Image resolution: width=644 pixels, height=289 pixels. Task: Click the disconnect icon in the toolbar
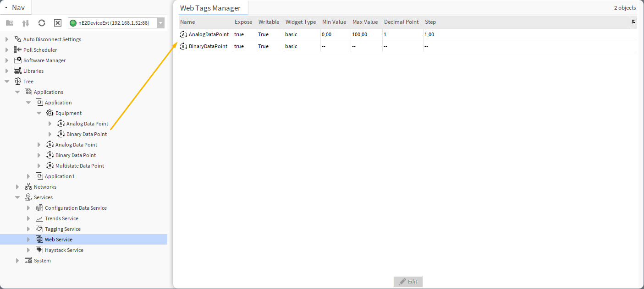[x=57, y=22]
